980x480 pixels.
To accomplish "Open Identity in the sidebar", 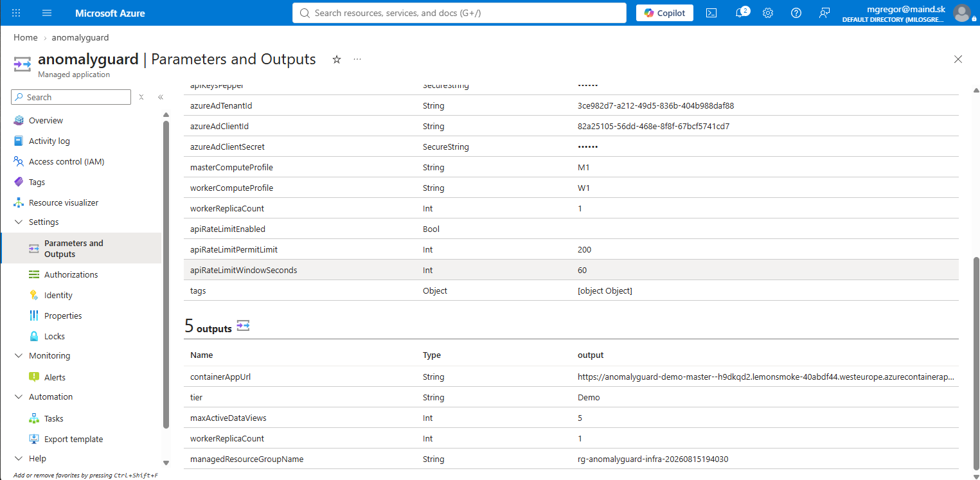I will 58,295.
